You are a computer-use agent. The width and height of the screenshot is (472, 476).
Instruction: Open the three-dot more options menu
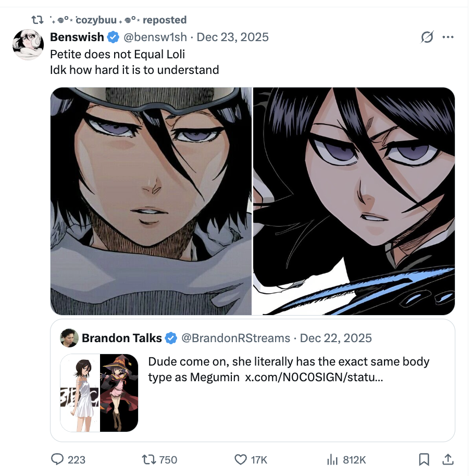coord(448,37)
